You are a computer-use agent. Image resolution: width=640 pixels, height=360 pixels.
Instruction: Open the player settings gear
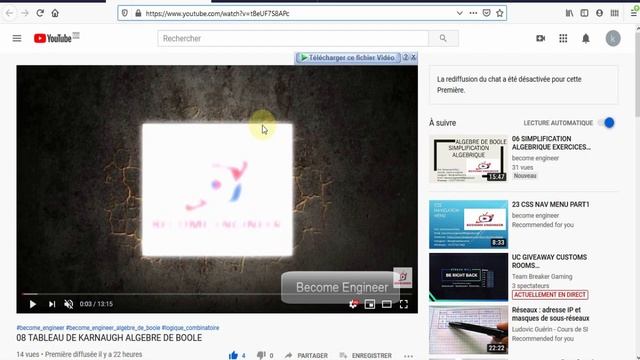pos(353,304)
